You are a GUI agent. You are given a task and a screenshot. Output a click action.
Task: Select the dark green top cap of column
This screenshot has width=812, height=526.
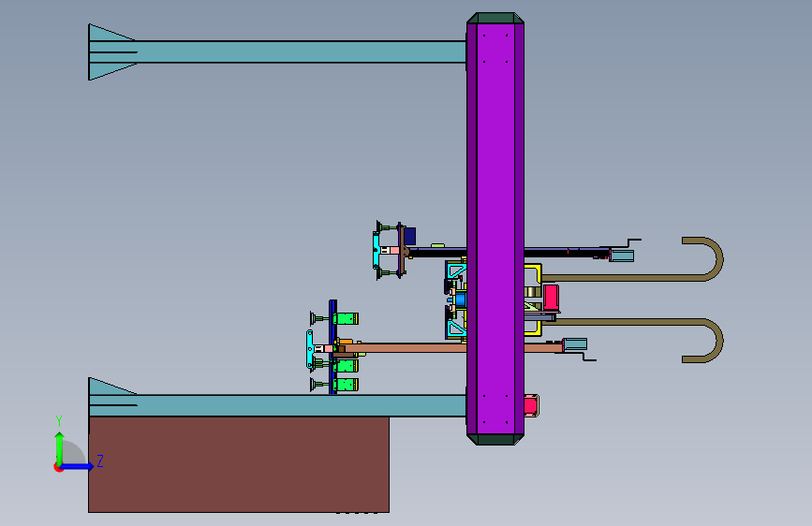(495, 18)
